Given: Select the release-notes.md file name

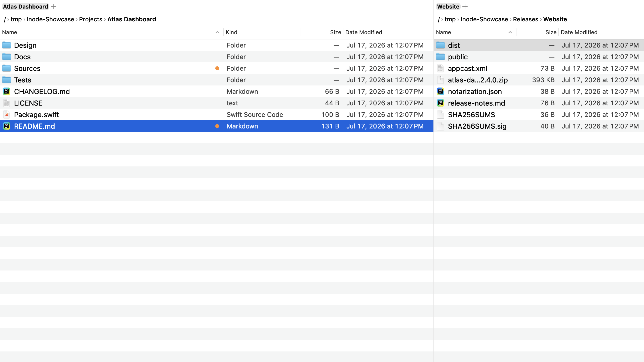Looking at the screenshot, I should (476, 103).
